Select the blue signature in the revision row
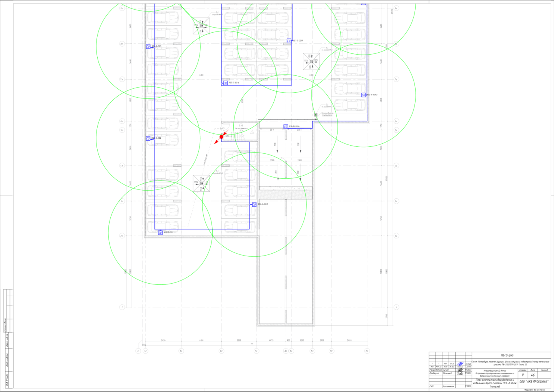554x392 pixels. (460, 364)
